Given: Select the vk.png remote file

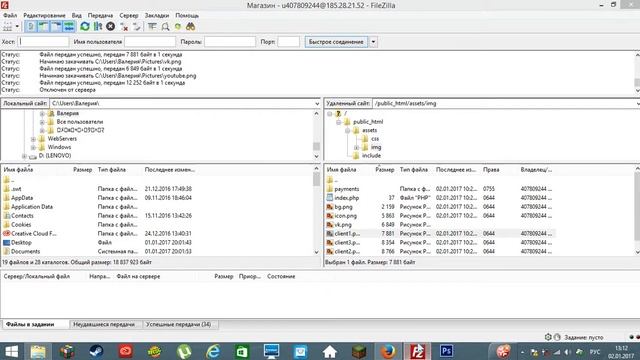Looking at the screenshot, I should (343, 225).
